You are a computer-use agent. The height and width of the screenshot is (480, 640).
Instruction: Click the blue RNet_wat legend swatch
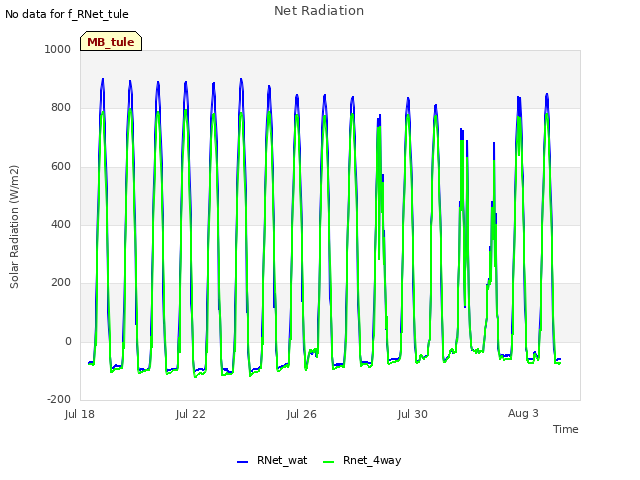tap(242, 462)
